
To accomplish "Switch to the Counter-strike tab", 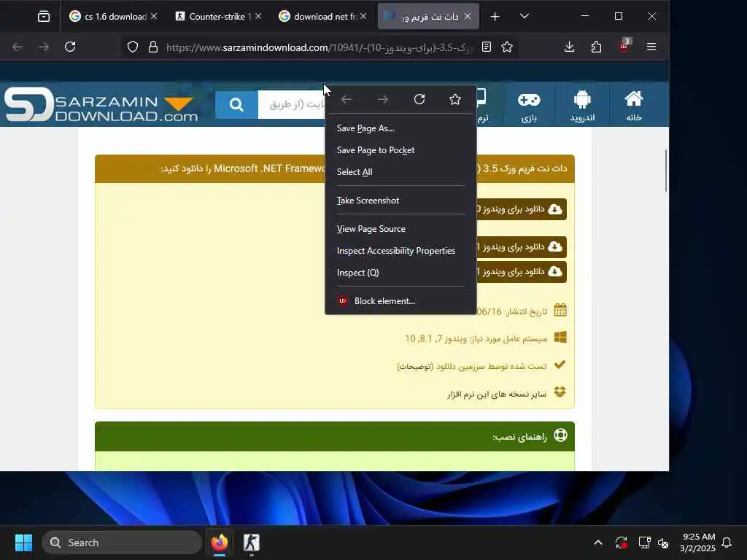I will pos(219,17).
